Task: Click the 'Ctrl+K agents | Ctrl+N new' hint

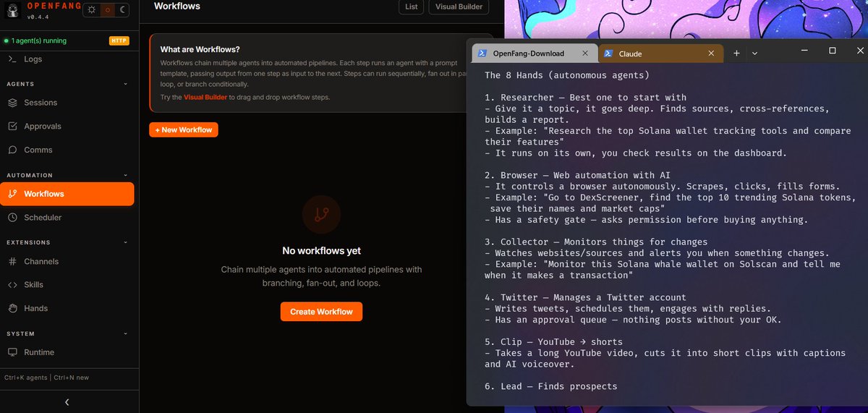Action: pos(46,378)
